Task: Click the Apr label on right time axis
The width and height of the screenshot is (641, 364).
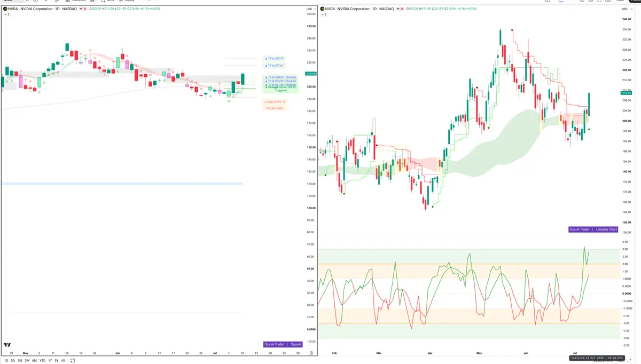Action: [430, 353]
